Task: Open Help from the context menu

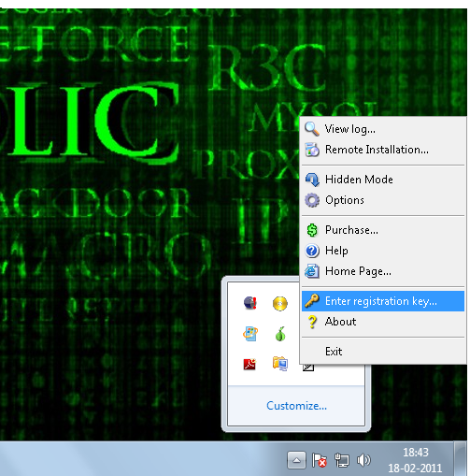Action: [x=383, y=251]
